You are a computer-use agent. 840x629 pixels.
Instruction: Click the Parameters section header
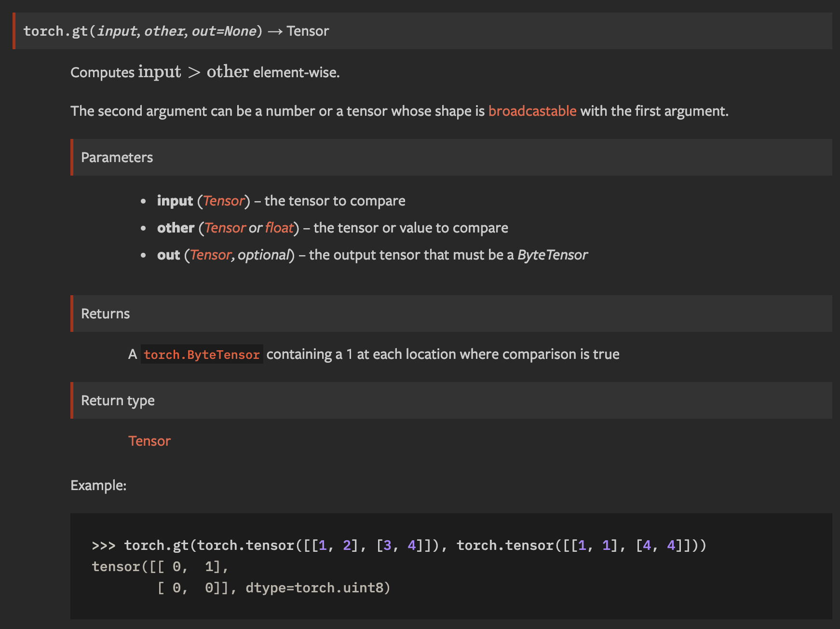(x=451, y=157)
